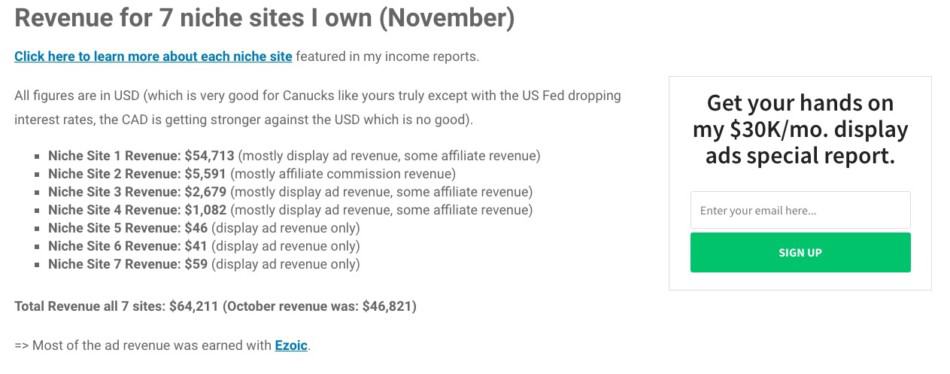Select the Niche Site 1 Revenue line
This screenshot has width=950, height=374.
pos(294,156)
